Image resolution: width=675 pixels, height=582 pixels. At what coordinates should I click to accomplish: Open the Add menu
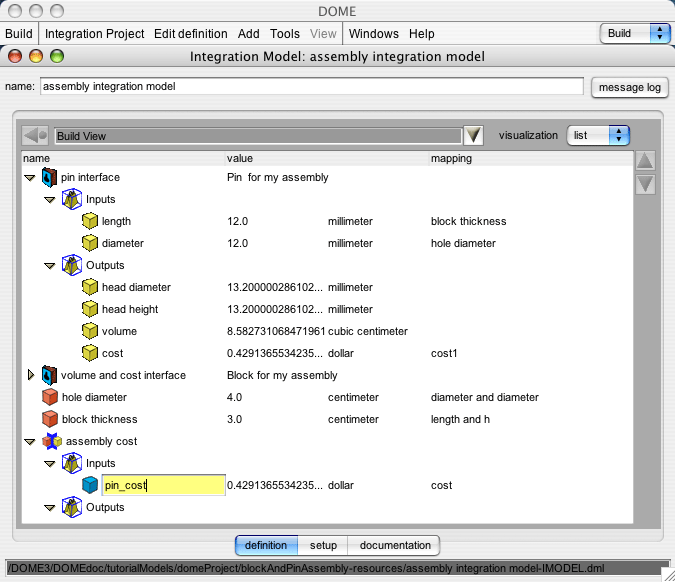[249, 34]
